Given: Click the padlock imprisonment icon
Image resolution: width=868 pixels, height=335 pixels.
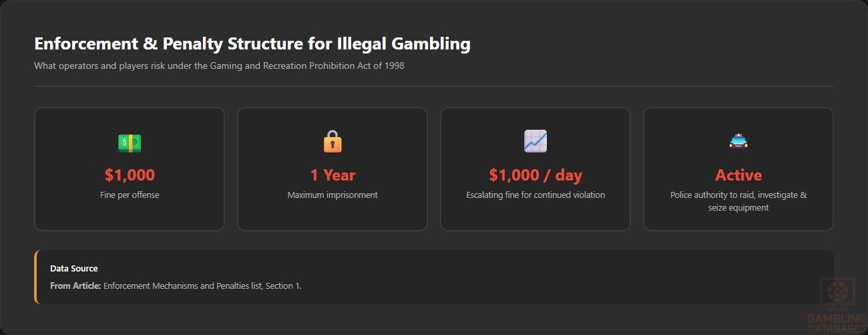Looking at the screenshot, I should [x=333, y=142].
